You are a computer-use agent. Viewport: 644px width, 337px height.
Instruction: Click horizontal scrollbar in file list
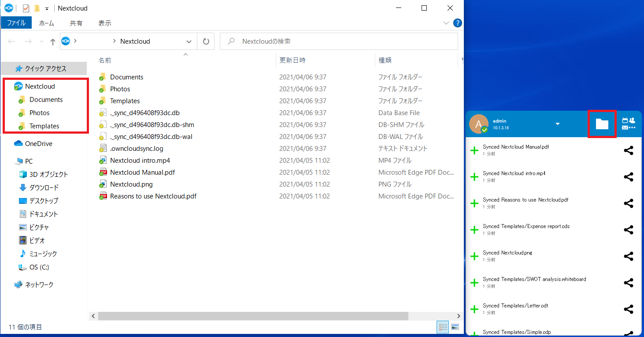253,316
